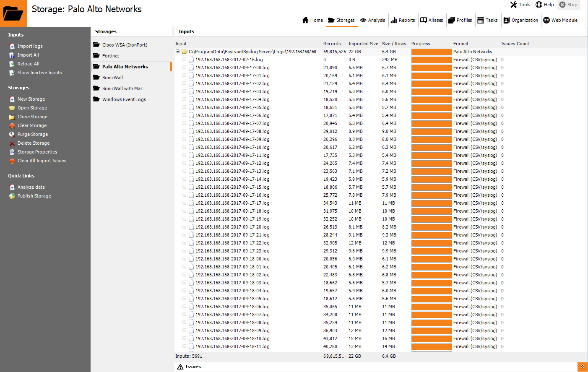Screen dimensions: 588x372
Task: Open the Aliases tab
Action: click(432, 20)
